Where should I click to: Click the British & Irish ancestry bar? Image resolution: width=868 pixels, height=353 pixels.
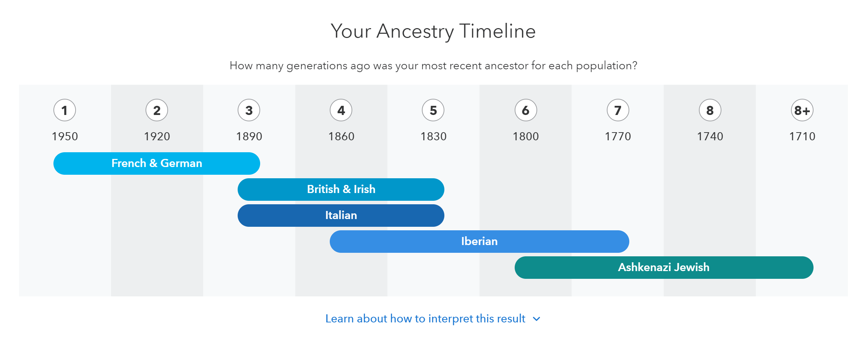click(341, 190)
